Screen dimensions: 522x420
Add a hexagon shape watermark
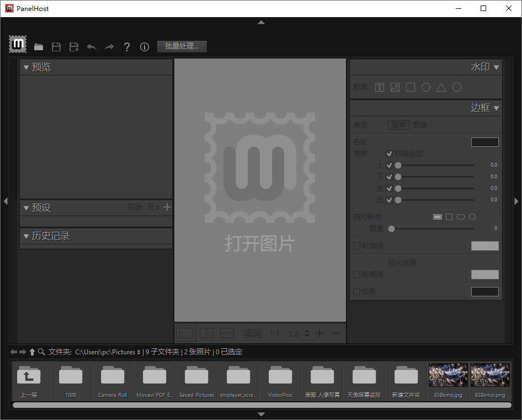457,87
